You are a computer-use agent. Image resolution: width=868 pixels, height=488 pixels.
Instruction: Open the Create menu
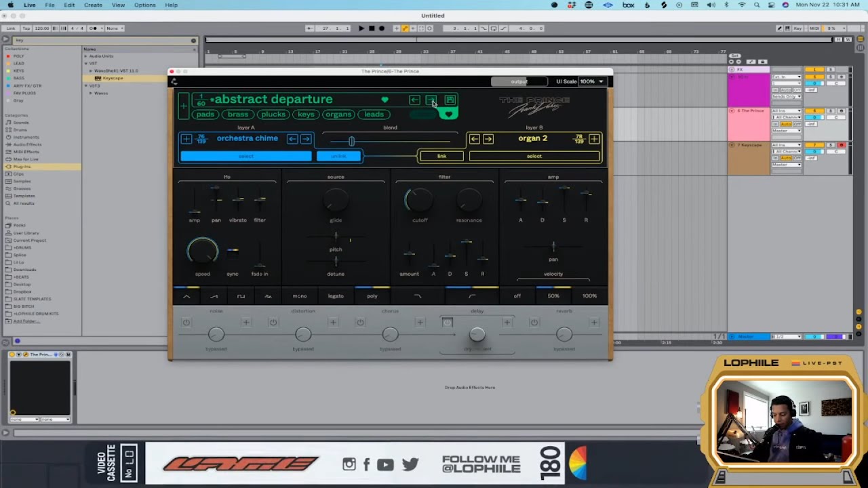click(93, 5)
